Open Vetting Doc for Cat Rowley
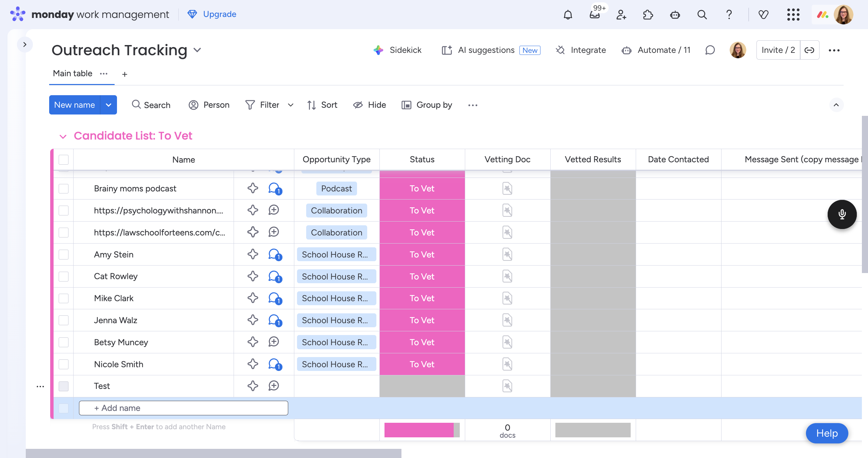The image size is (868, 458). [x=507, y=276]
